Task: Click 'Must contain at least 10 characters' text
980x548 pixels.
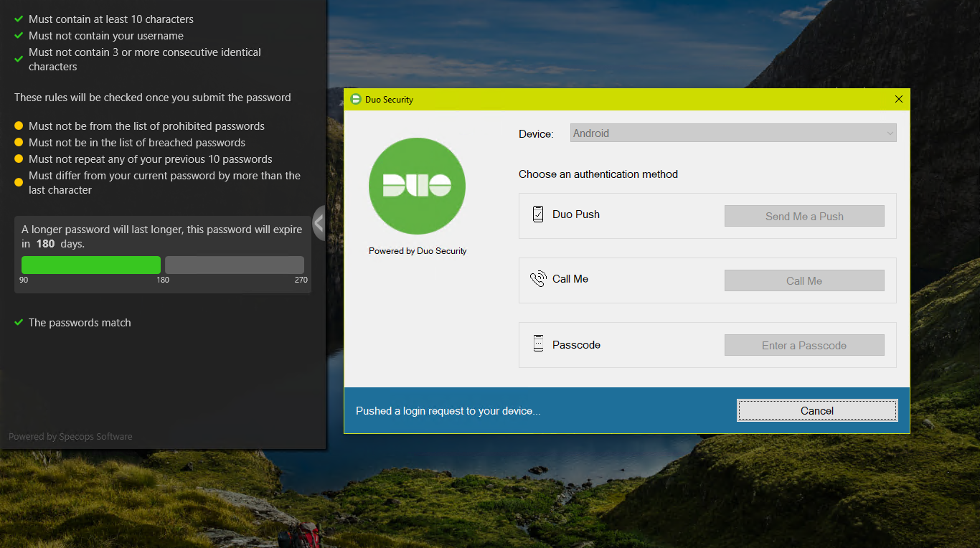Action: coord(111,19)
